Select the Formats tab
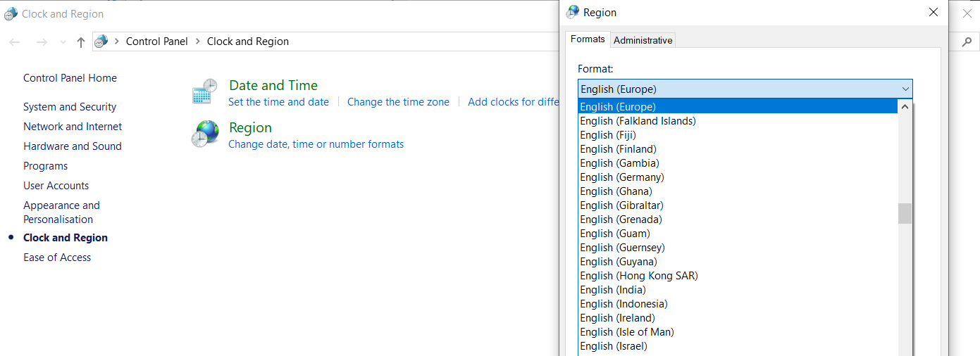Screen dimensions: 980x356 point(588,39)
